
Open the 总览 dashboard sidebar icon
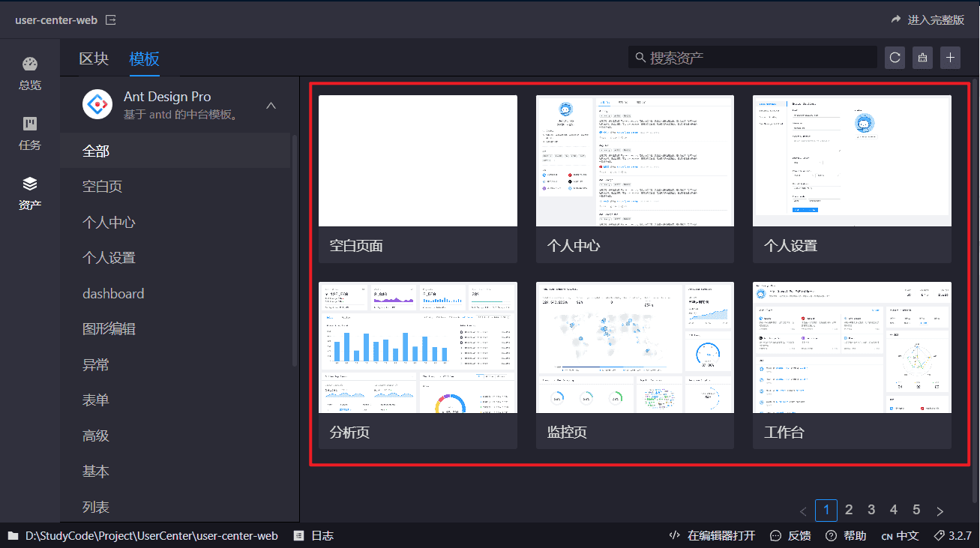(30, 73)
